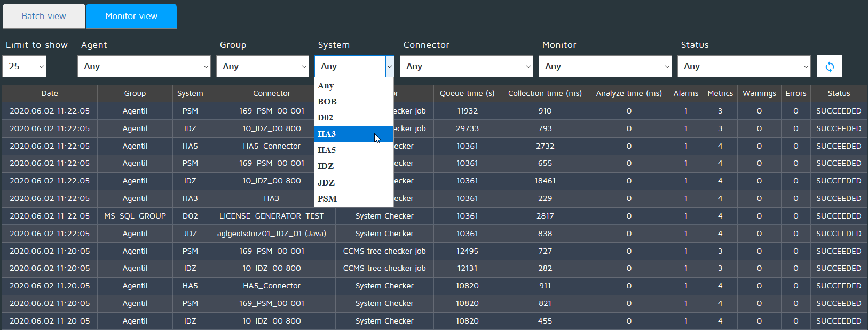Select the Monitor view tab
Screen dimensions: 868x330
click(x=131, y=16)
